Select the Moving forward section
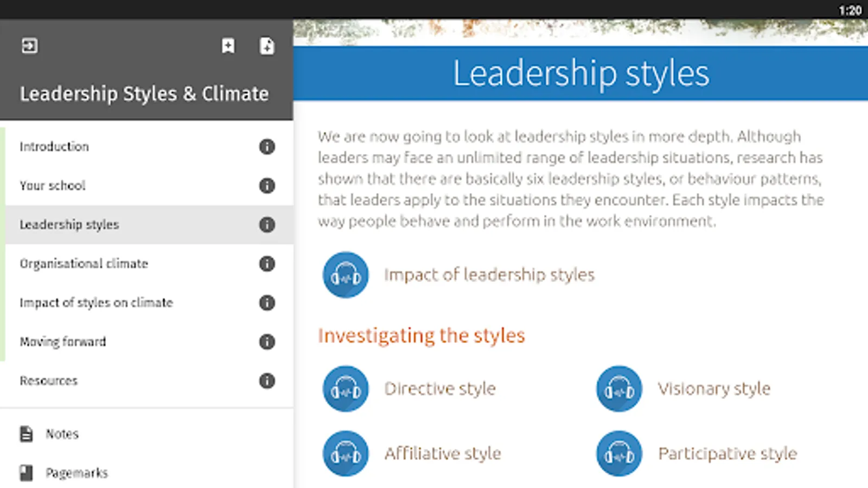 (63, 342)
